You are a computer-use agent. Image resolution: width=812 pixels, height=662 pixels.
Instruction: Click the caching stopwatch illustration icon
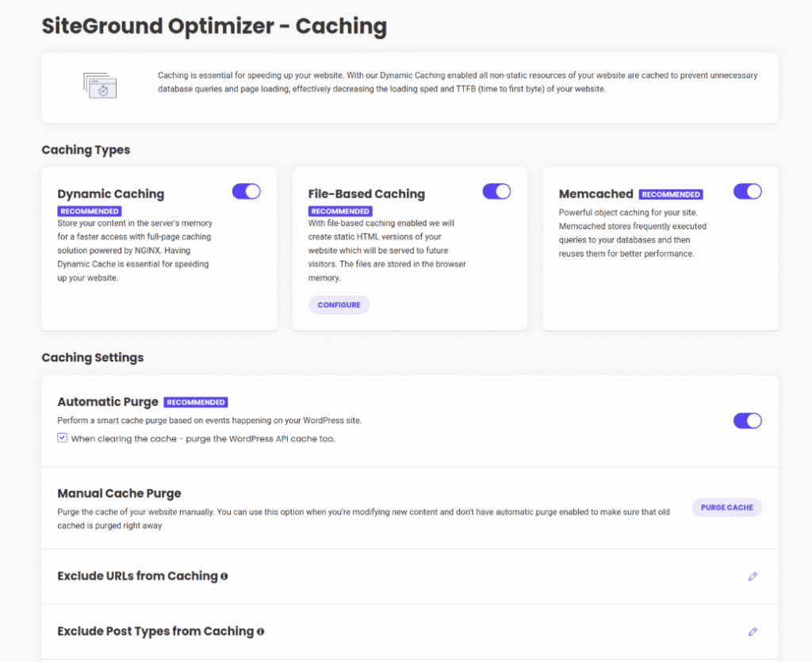(x=101, y=85)
